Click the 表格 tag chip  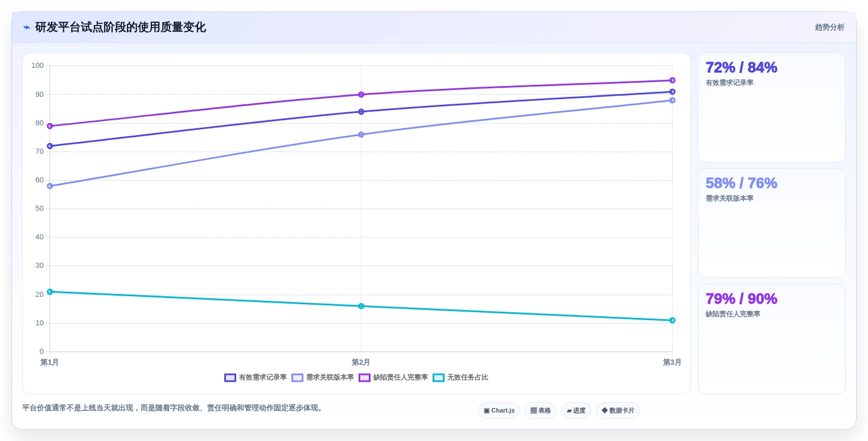click(541, 411)
